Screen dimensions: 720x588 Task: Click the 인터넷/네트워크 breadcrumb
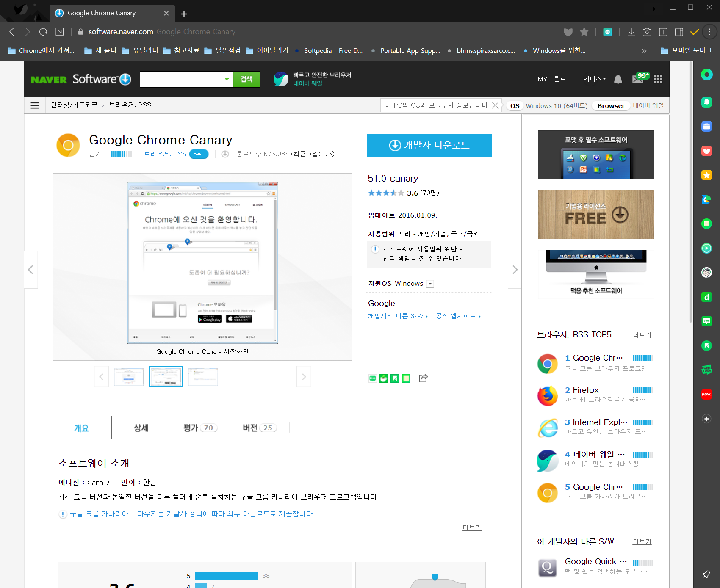pyautogui.click(x=74, y=105)
